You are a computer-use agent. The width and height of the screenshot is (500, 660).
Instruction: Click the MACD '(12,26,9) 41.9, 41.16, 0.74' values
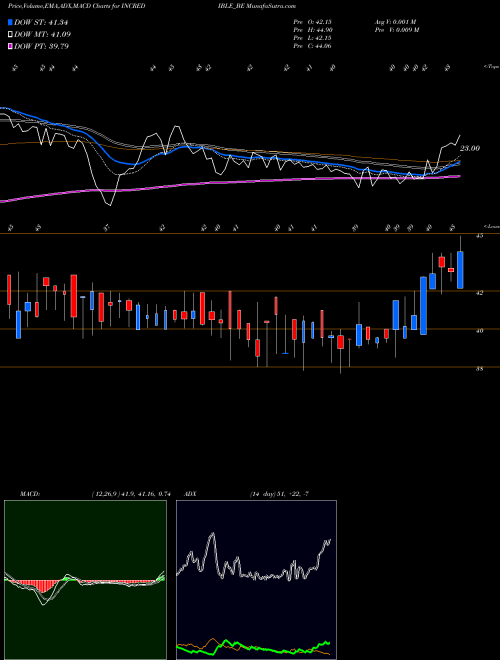pos(131,494)
